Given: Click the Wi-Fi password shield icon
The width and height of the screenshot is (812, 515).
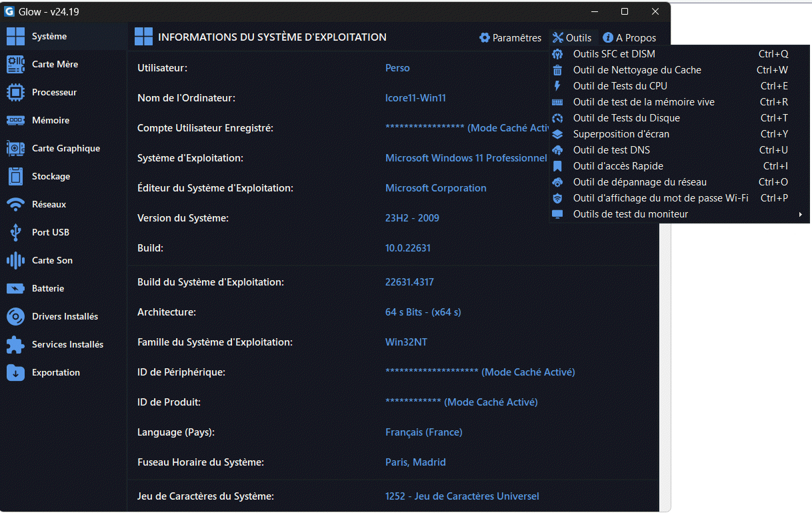Looking at the screenshot, I should [558, 198].
